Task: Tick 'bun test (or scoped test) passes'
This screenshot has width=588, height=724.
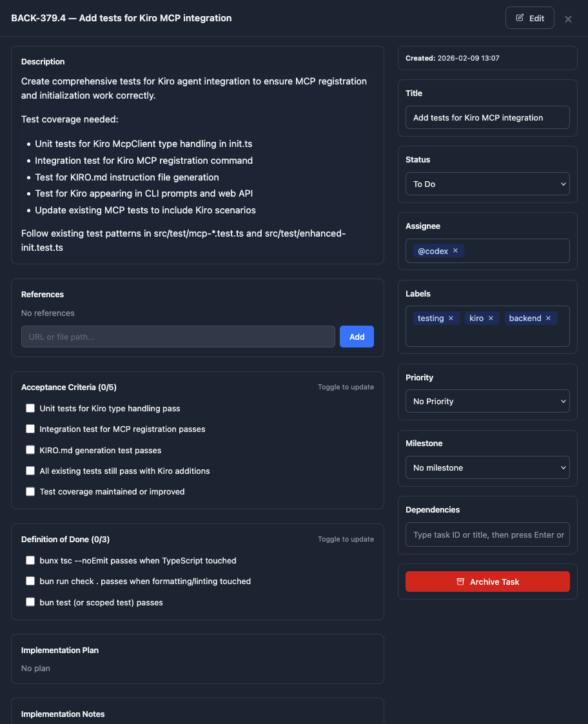Action: point(30,602)
